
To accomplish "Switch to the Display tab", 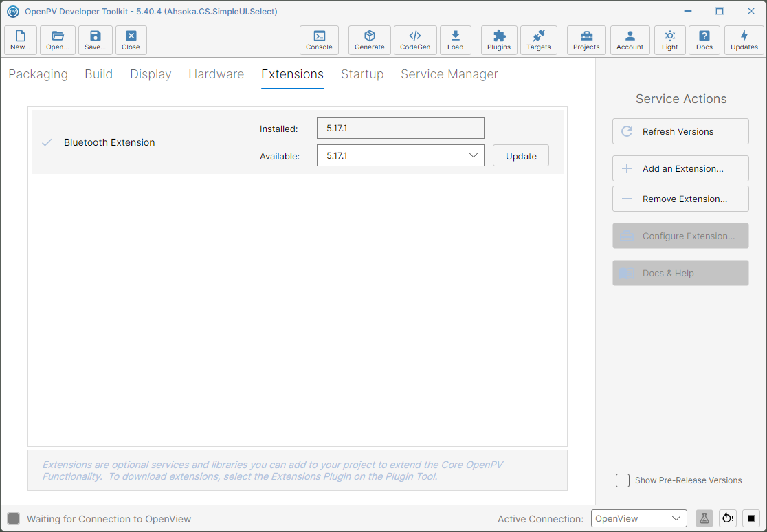I will pyautogui.click(x=151, y=74).
